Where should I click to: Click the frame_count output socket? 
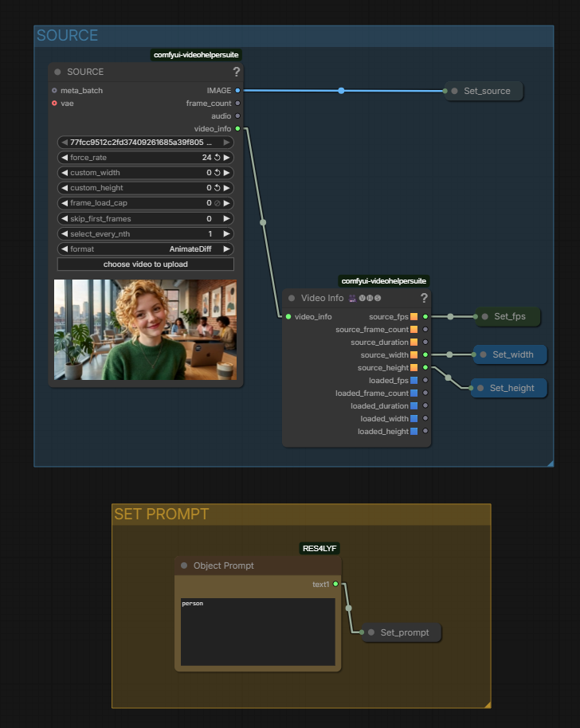237,103
